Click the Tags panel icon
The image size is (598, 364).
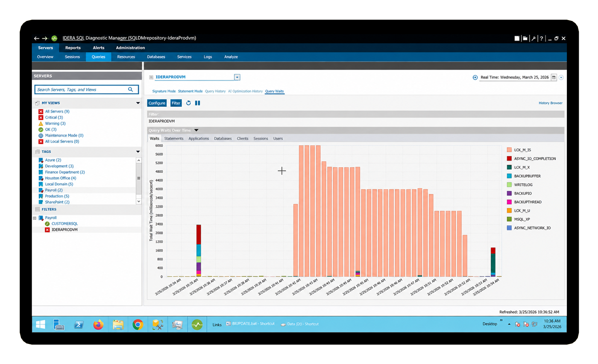click(38, 151)
